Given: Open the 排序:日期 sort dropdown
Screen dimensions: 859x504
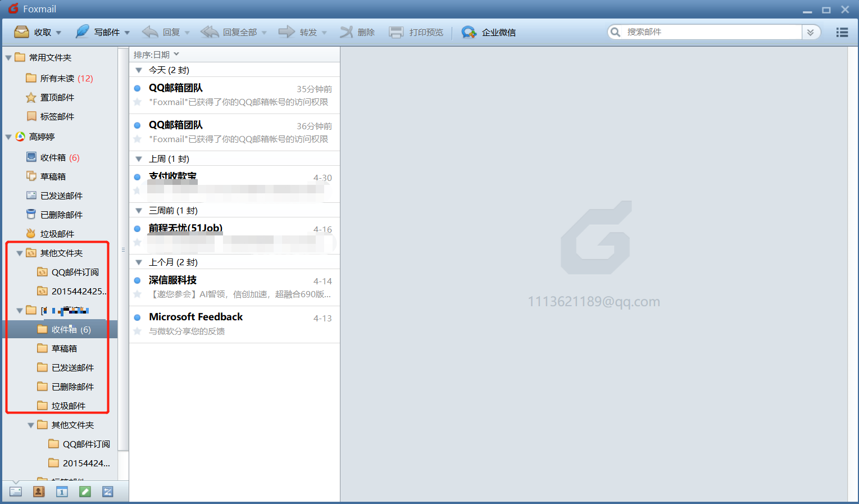Looking at the screenshot, I should [156, 55].
